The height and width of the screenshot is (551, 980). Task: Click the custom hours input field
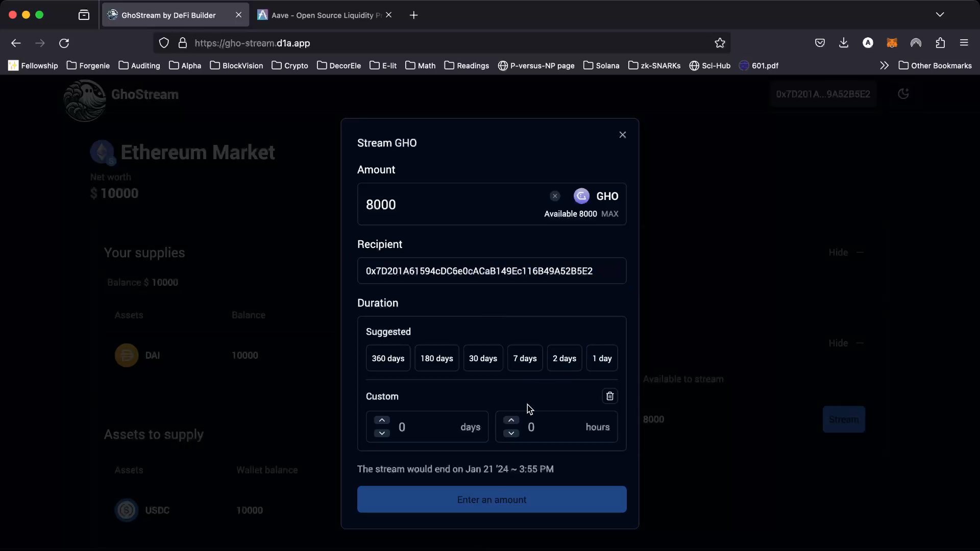556,427
